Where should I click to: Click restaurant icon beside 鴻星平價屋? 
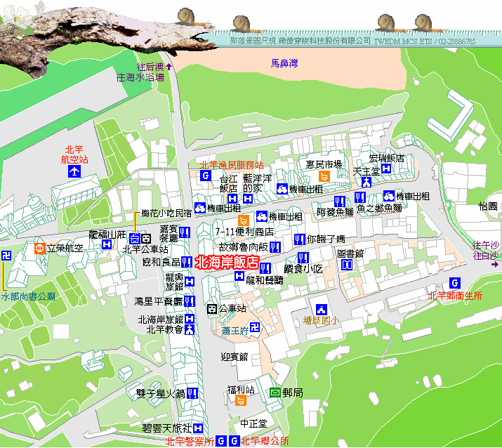tap(190, 301)
